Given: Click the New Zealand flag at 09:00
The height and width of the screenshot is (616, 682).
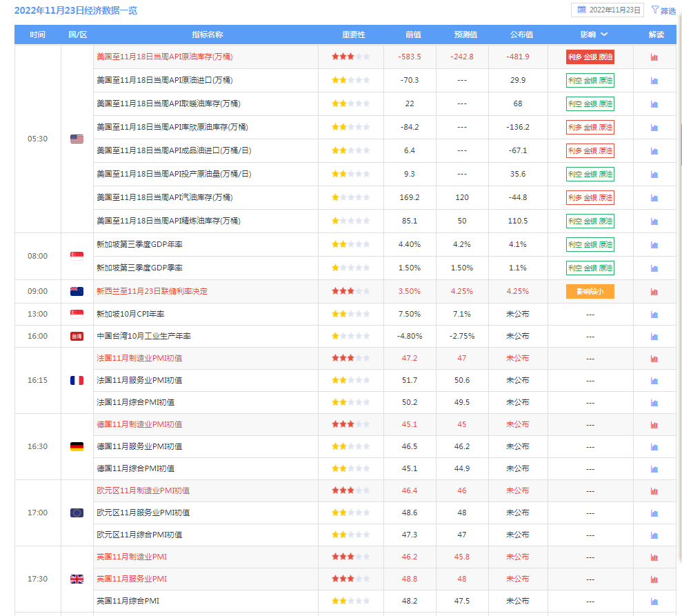Looking at the screenshot, I should 77,292.
